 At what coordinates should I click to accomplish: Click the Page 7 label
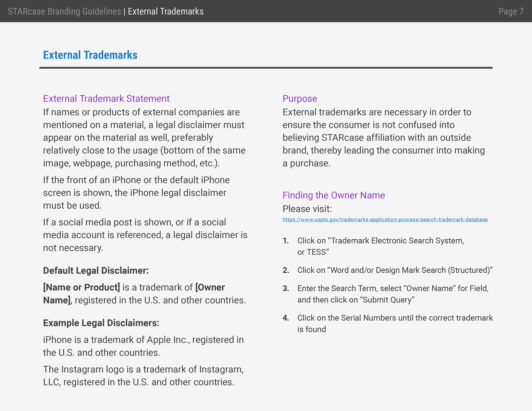tap(511, 11)
